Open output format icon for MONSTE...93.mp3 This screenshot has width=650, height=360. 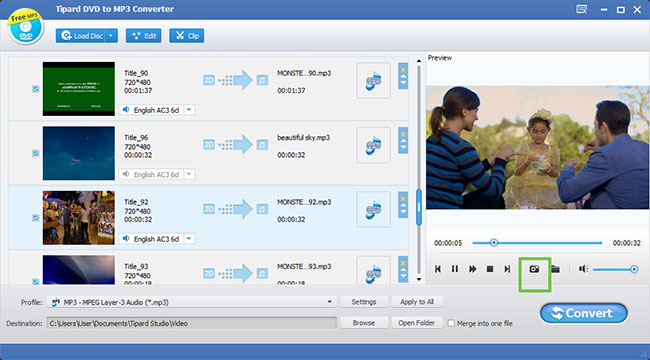tap(374, 270)
